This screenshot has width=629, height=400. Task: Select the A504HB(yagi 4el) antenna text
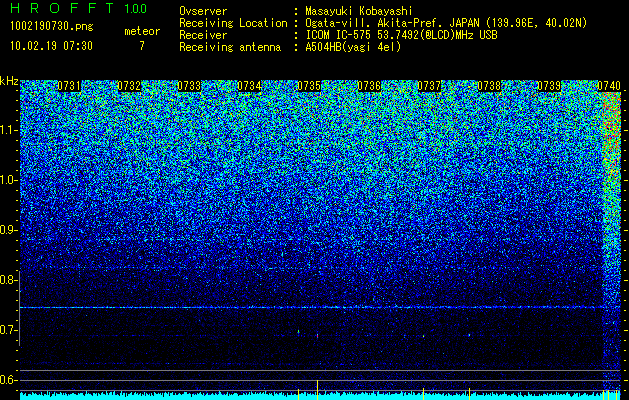(x=353, y=47)
